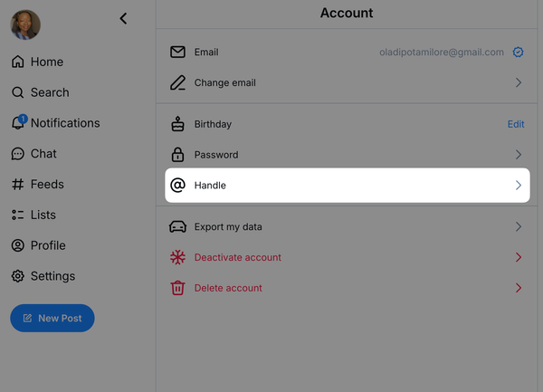Open Notifications via the bell icon
The height and width of the screenshot is (392, 543).
(18, 123)
